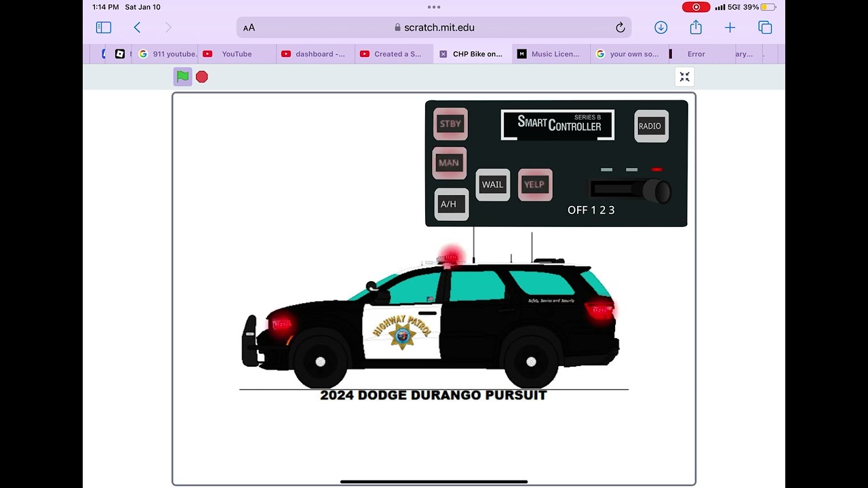
Task: Click the three-dot multitasking menu
Action: [x=434, y=7]
